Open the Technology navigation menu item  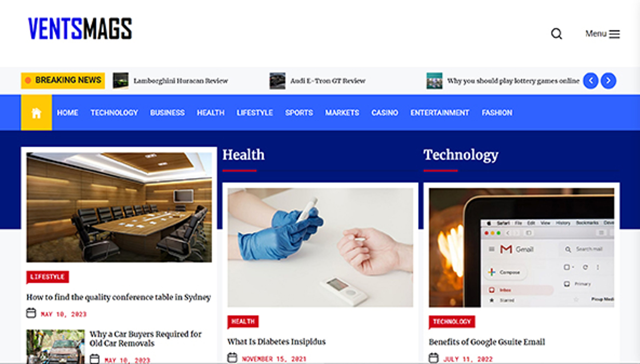(x=114, y=113)
